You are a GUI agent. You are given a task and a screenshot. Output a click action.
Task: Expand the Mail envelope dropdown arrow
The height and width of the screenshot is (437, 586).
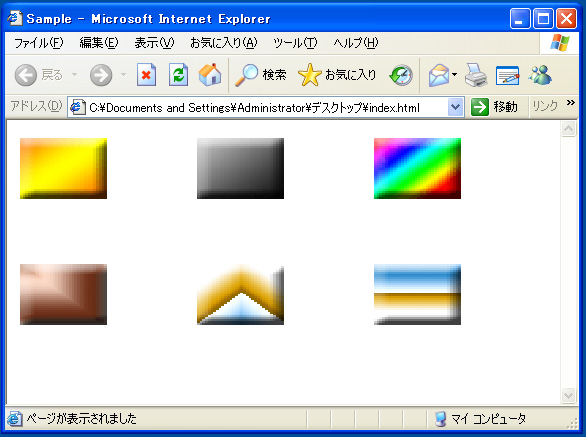pyautogui.click(x=454, y=75)
